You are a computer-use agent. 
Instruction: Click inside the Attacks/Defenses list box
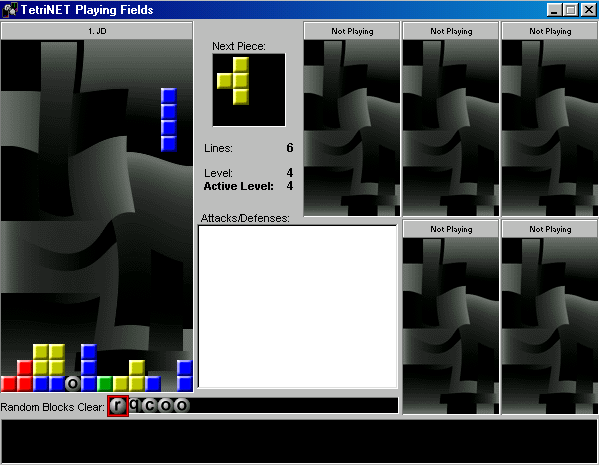(298, 306)
